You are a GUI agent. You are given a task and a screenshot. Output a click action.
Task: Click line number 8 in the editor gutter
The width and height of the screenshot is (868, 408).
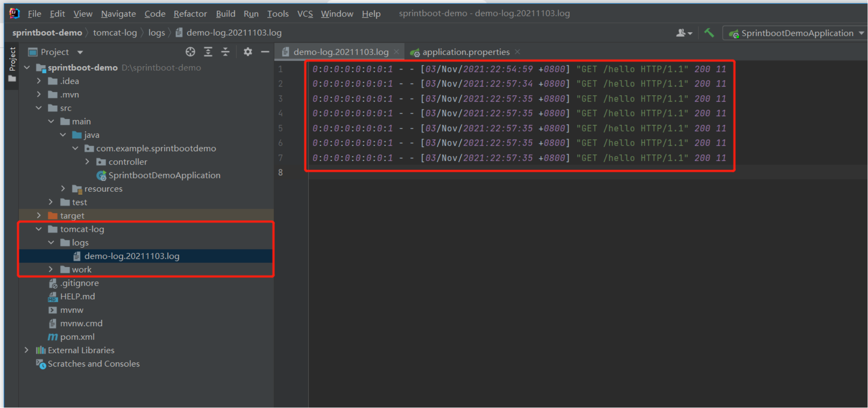tap(281, 172)
